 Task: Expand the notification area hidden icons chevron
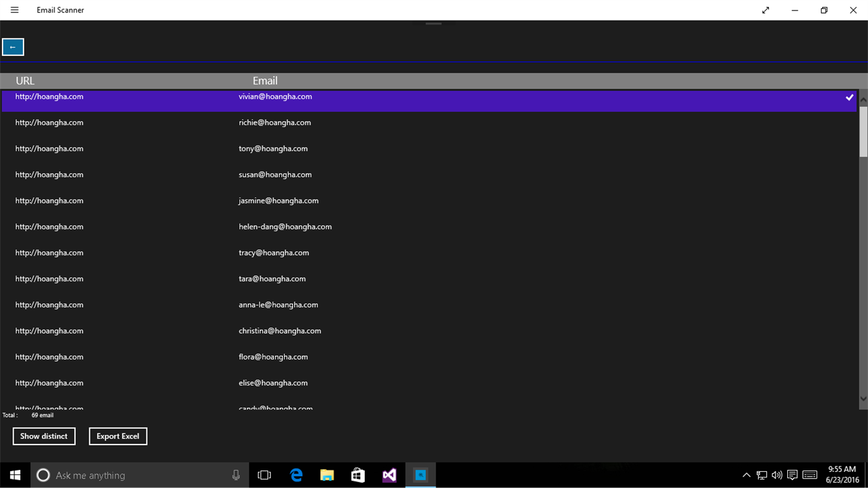click(746, 475)
